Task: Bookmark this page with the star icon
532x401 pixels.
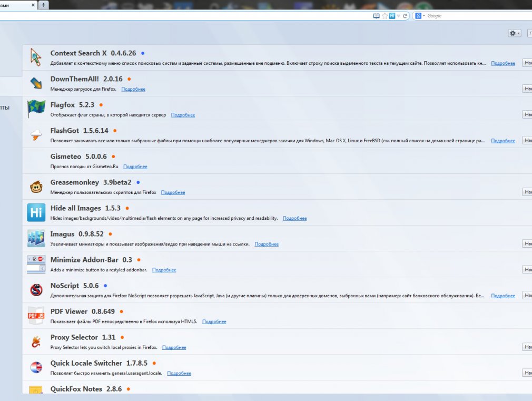Action: (x=385, y=16)
